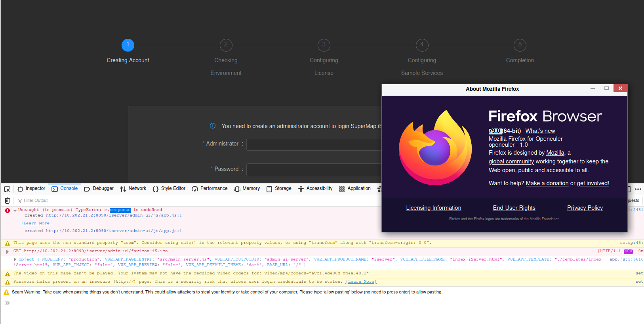Image resolution: width=644 pixels, height=324 pixels.
Task: Open the Inspector tab
Action: click(31, 189)
